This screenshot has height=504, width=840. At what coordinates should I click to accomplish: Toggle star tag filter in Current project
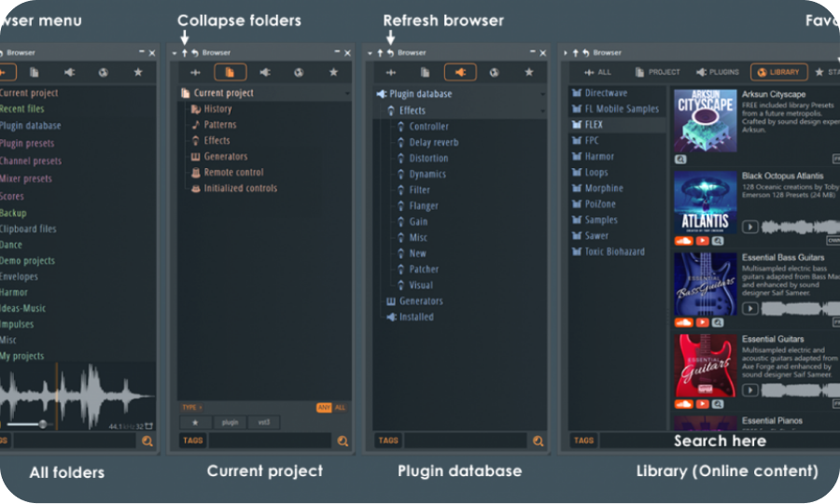click(x=195, y=423)
